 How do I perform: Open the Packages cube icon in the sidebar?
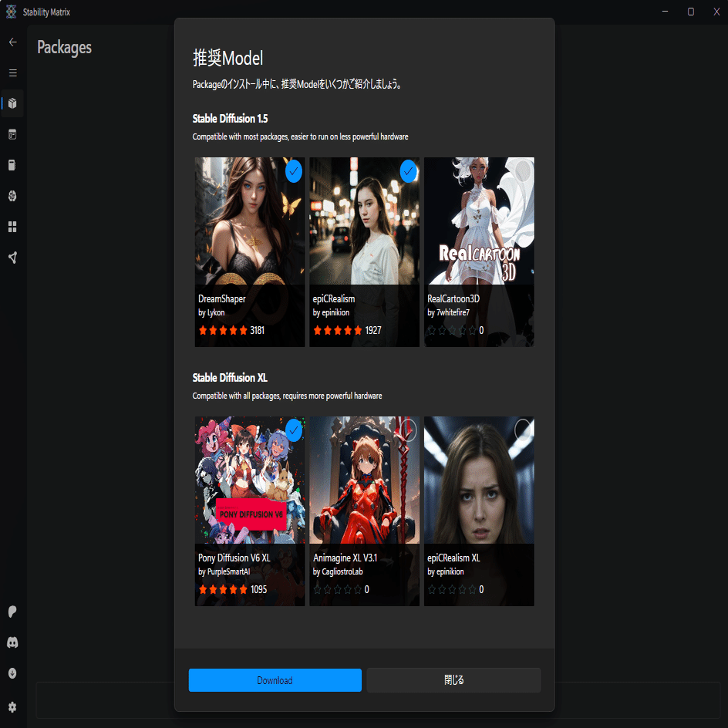[12, 103]
